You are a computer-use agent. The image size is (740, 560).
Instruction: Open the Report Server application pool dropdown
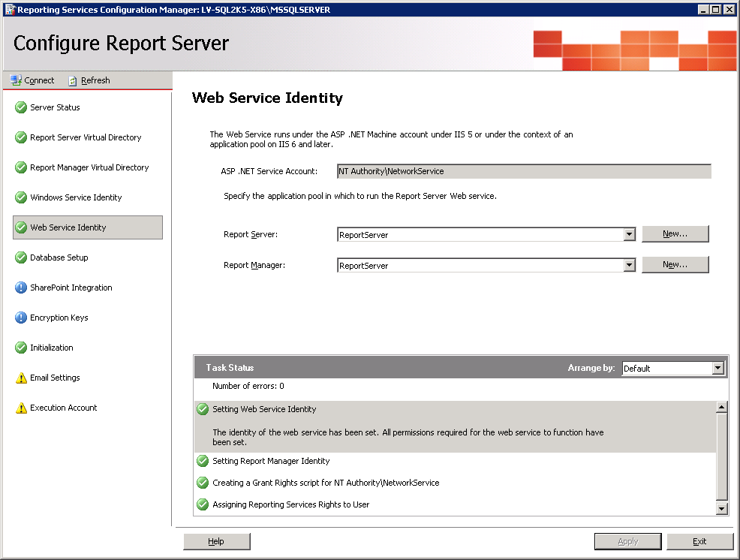[629, 234]
